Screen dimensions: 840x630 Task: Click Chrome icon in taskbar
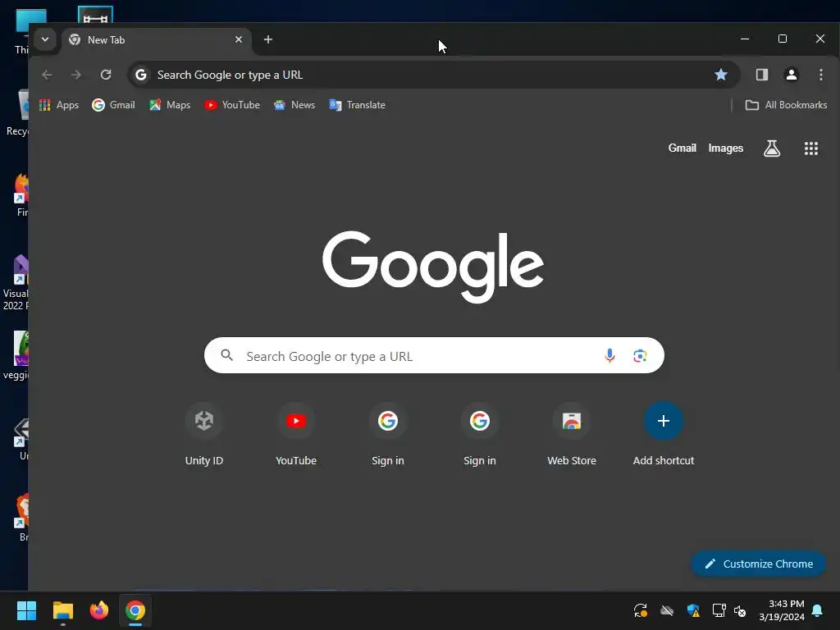[135, 610]
